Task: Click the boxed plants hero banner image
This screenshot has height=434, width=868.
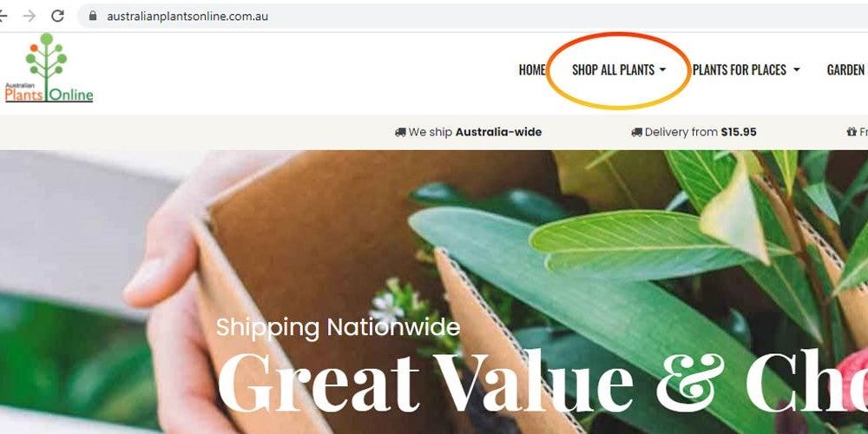Action: [434, 292]
